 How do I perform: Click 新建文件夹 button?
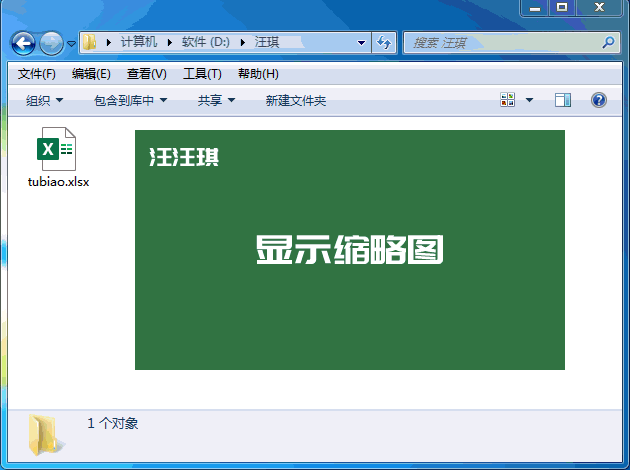[x=295, y=100]
